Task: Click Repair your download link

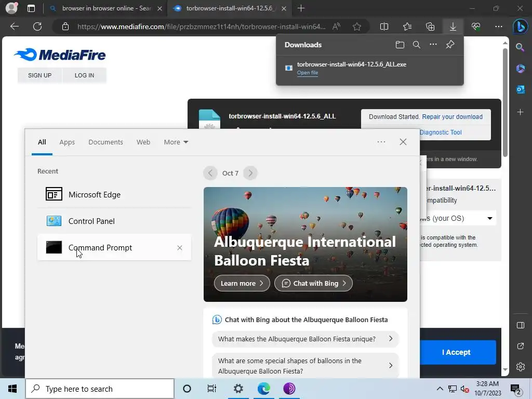Action: point(453,117)
